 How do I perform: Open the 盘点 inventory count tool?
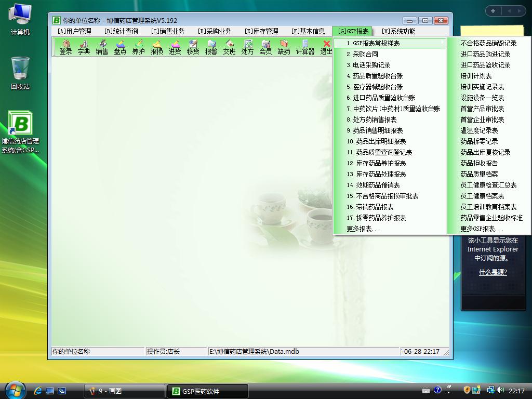(120, 47)
